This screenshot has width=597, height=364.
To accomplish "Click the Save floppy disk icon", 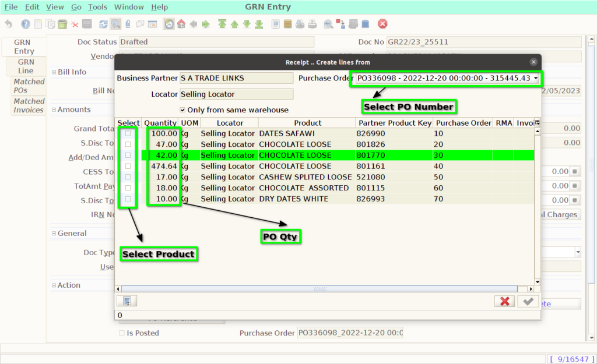I will 87,24.
